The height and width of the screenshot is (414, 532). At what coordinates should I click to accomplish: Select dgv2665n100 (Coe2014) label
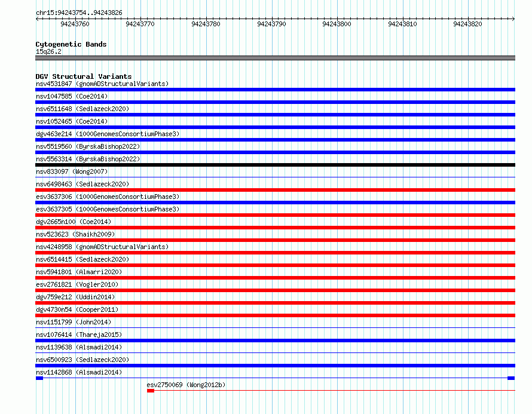click(x=74, y=222)
